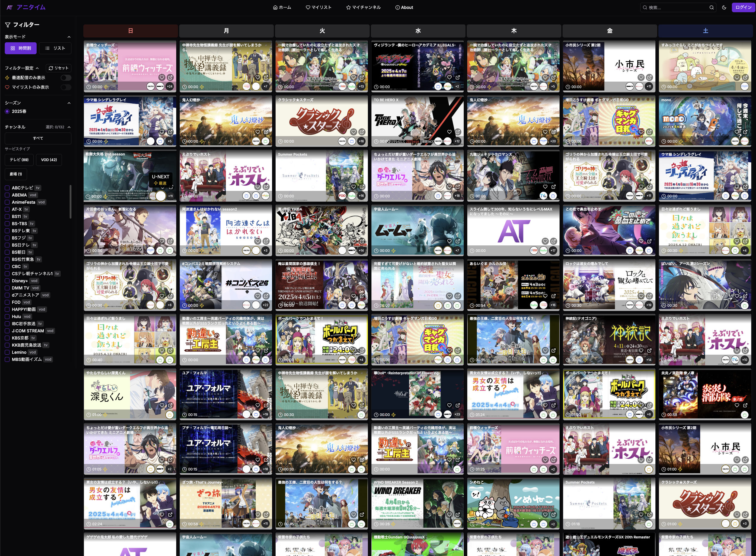
Task: Click the ログイン button
Action: pos(743,7)
